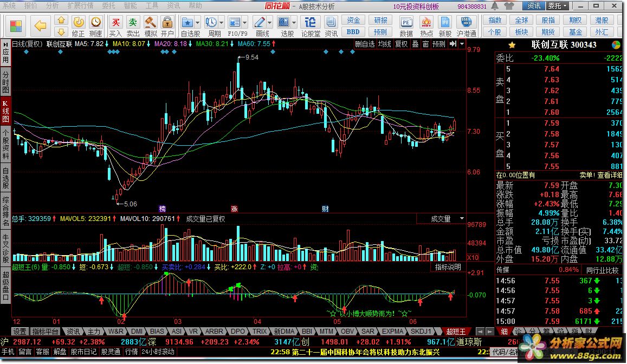Click the 删自选 remove from watchlist button
The width and height of the screenshot is (627, 364).
click(x=365, y=44)
